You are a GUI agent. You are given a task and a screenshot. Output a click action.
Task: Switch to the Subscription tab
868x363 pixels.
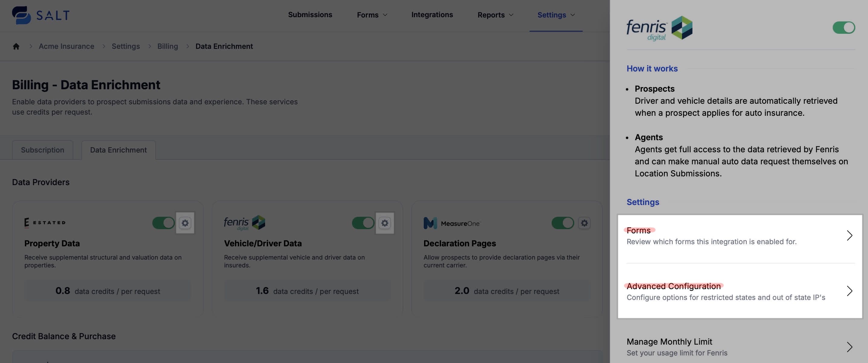[x=43, y=150]
